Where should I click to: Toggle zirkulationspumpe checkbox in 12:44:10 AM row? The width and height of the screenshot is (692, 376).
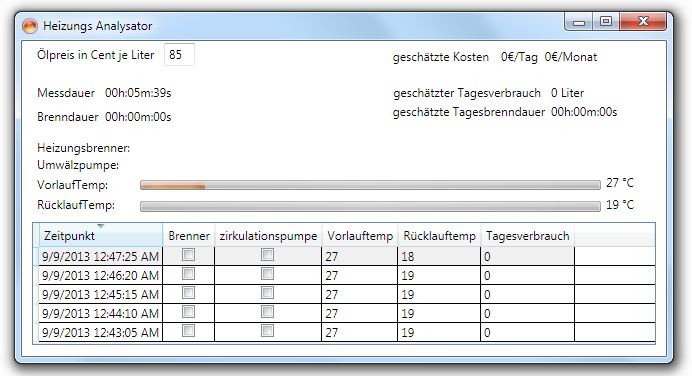pos(267,312)
